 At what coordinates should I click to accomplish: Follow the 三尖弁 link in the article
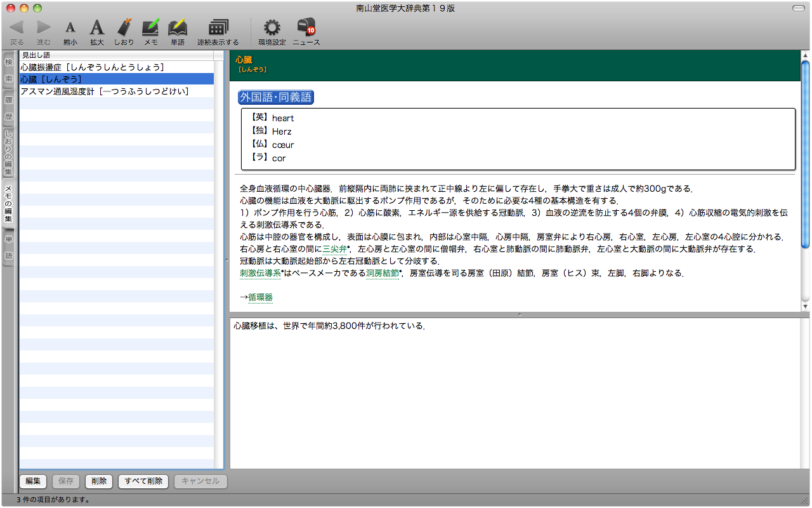334,249
